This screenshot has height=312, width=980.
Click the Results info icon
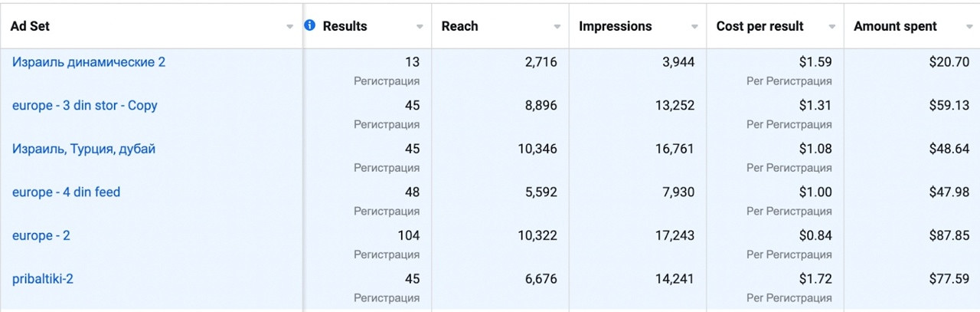pyautogui.click(x=309, y=25)
